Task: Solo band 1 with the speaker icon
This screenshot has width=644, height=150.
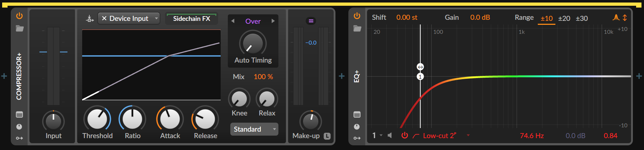Action: point(390,136)
